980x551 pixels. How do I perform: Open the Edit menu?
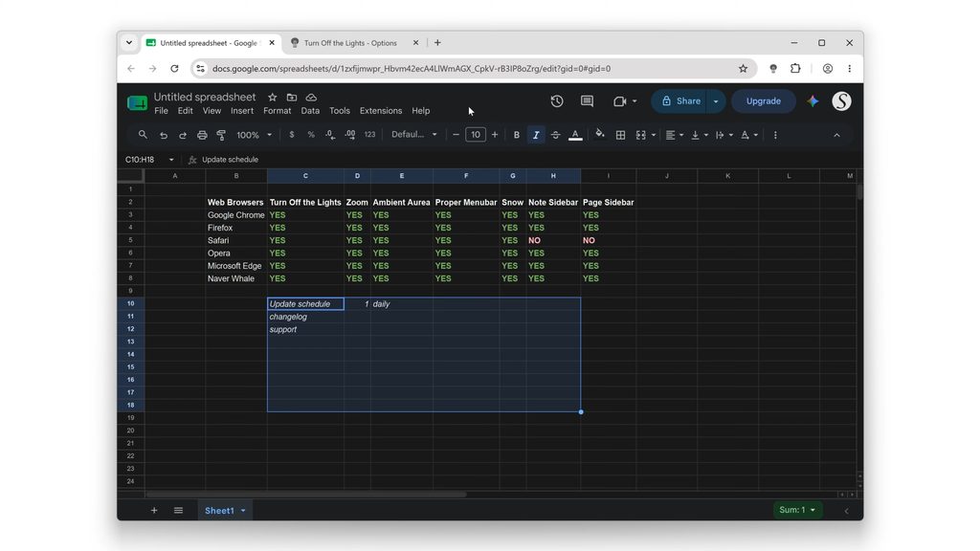click(185, 111)
